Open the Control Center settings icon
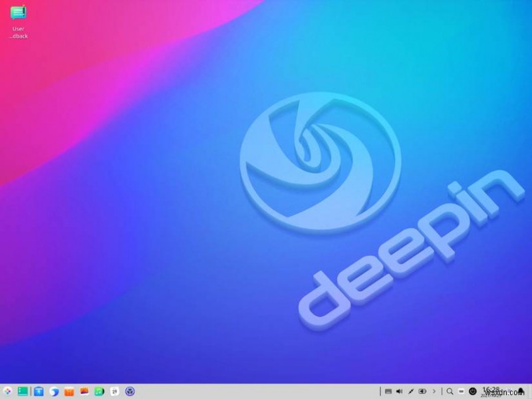The height and width of the screenshot is (399, 532). (x=130, y=391)
